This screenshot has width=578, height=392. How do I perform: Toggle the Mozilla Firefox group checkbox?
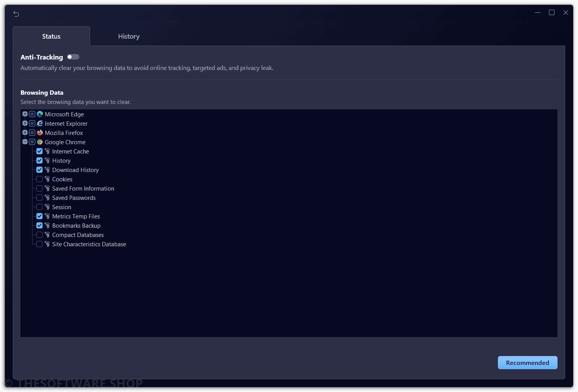[x=32, y=133]
